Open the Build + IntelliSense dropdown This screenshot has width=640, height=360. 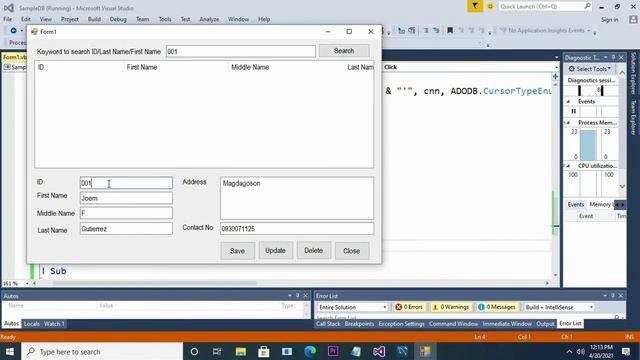click(559, 307)
